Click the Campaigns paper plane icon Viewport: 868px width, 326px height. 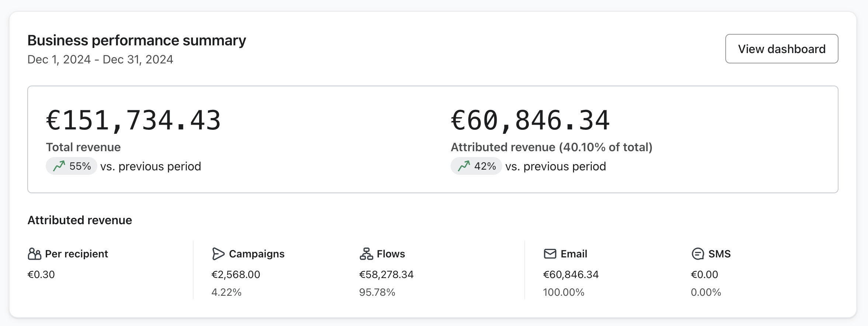[x=218, y=254]
